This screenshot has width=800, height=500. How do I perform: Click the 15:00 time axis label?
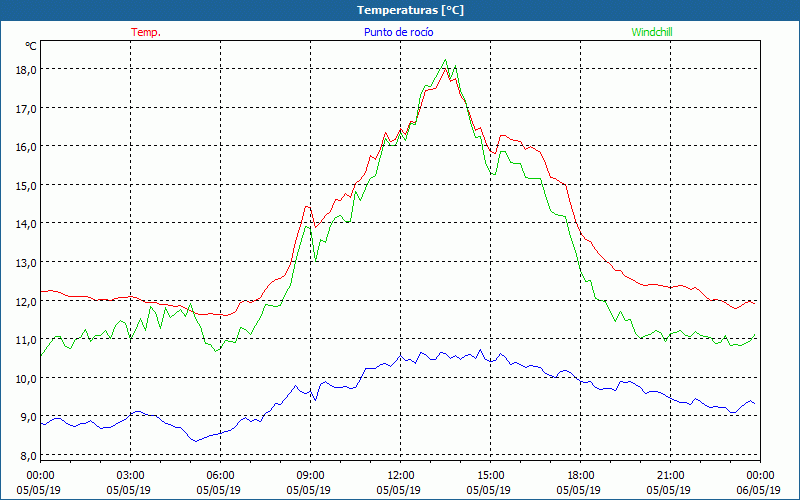[x=491, y=476]
